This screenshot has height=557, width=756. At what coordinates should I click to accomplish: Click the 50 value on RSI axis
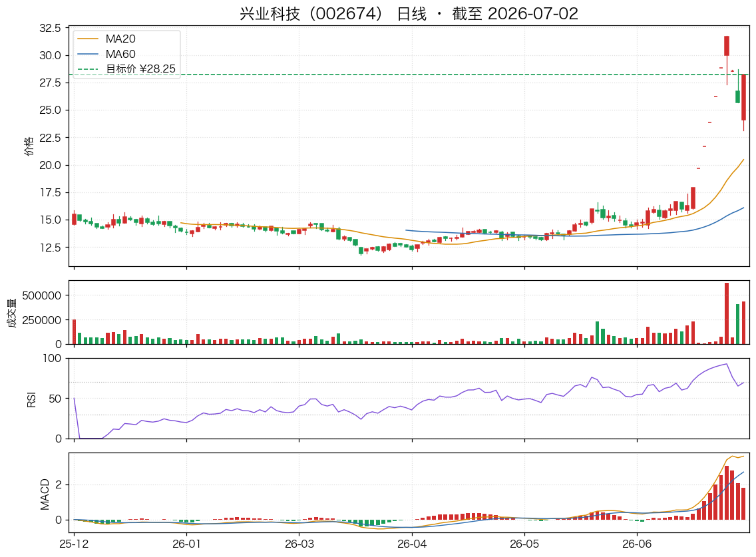click(55, 399)
